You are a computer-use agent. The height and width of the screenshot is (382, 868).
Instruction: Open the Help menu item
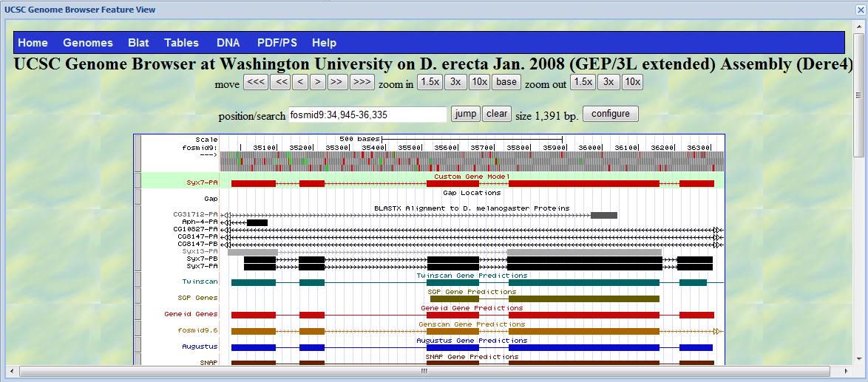324,43
